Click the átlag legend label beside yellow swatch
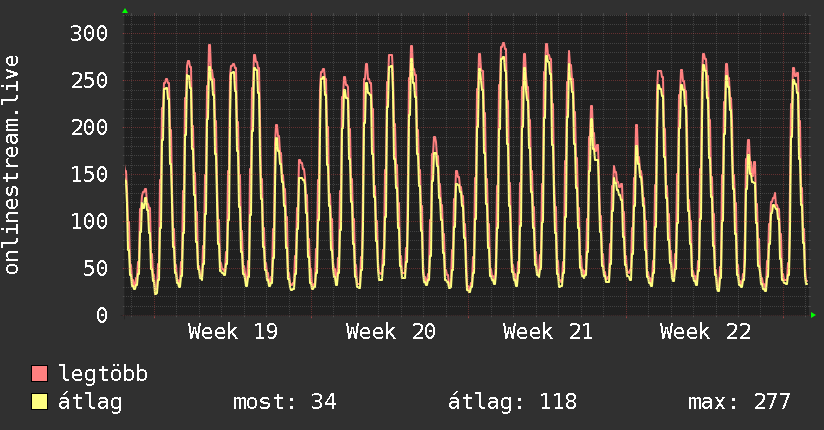The width and height of the screenshot is (824, 430). click(90, 402)
